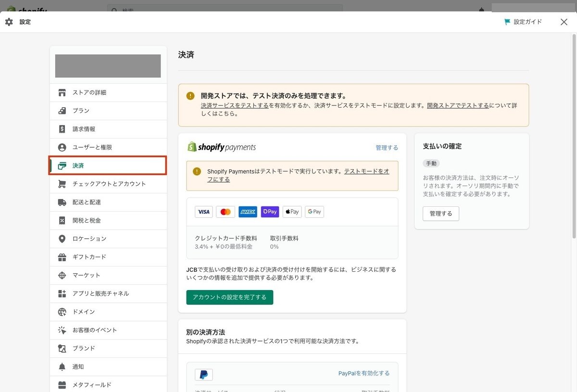This screenshot has width=577, height=392.
Task: Open ロケーション settings
Action: click(108, 239)
